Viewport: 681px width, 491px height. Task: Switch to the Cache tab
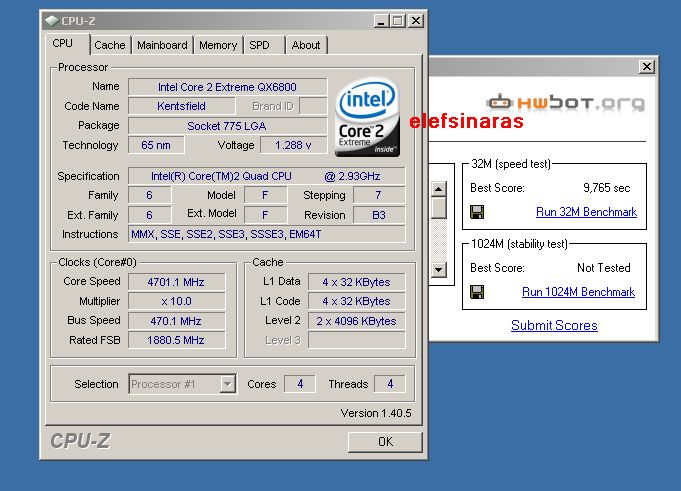[109, 45]
